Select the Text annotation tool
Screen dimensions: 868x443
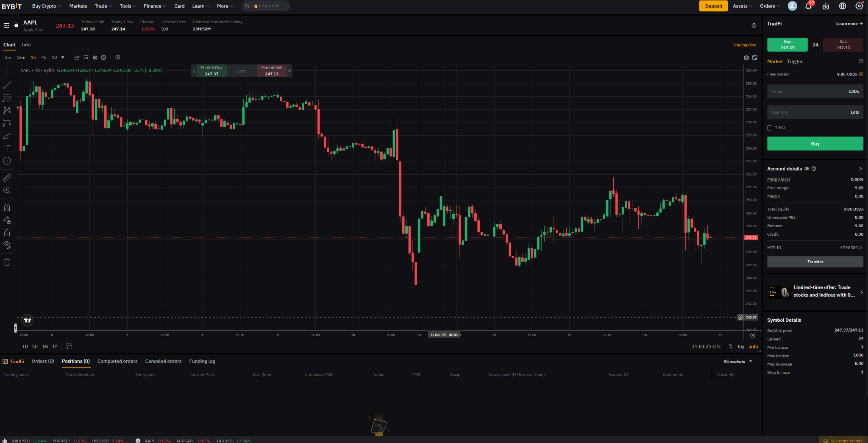(x=7, y=148)
